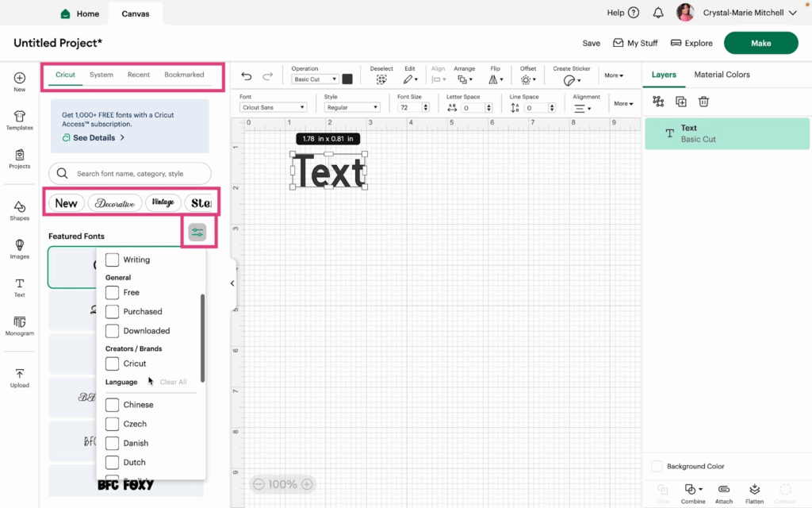Toggle the Background Color checkbox

coord(657,466)
